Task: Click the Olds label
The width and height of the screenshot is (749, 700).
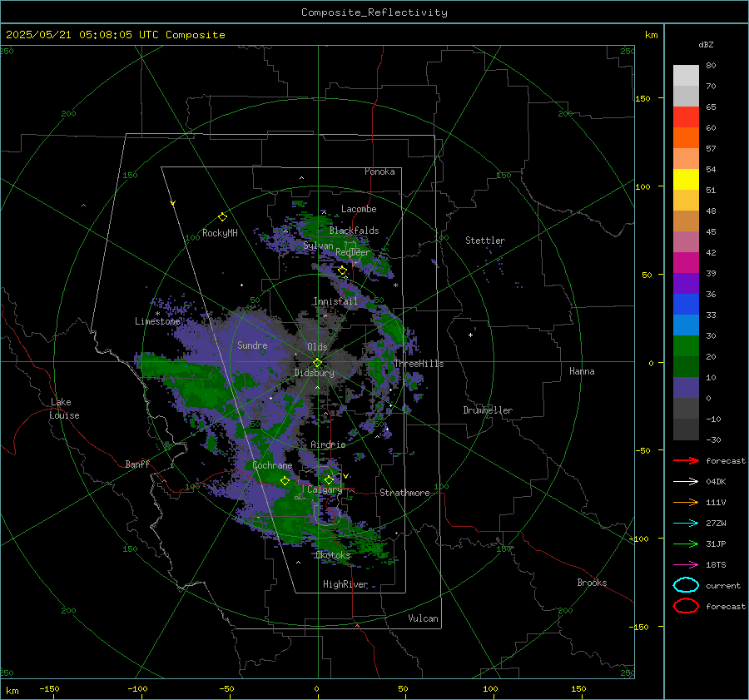Action: 317,347
